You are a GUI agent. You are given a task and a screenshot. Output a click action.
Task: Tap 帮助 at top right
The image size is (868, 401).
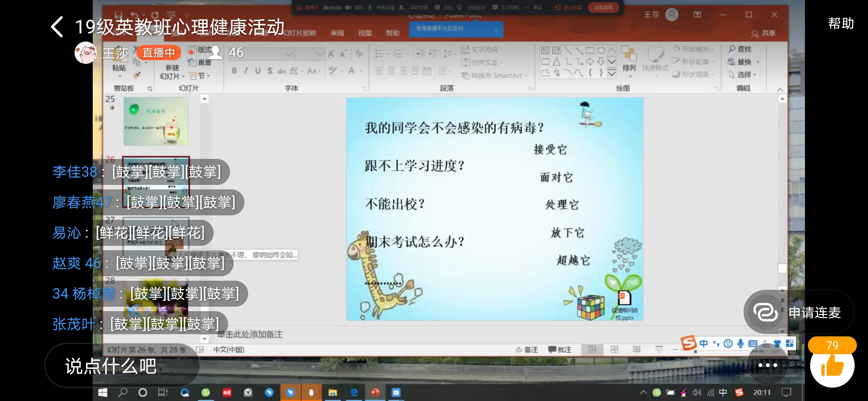click(841, 23)
